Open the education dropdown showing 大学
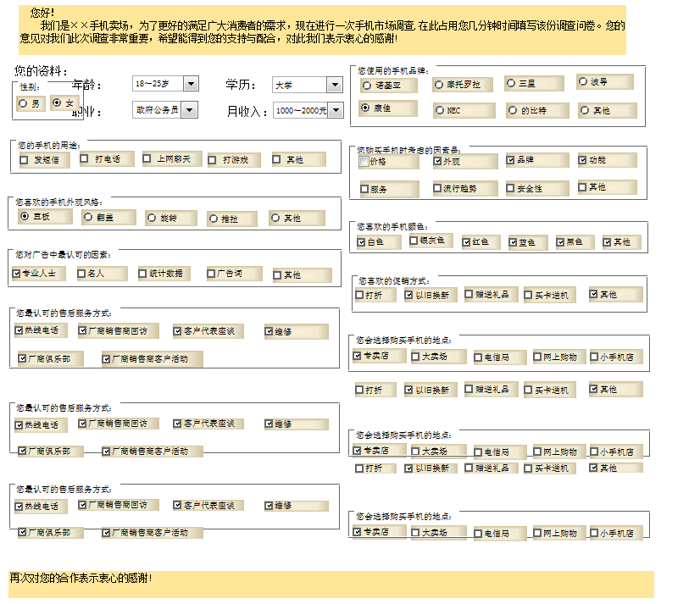 pyautogui.click(x=307, y=85)
